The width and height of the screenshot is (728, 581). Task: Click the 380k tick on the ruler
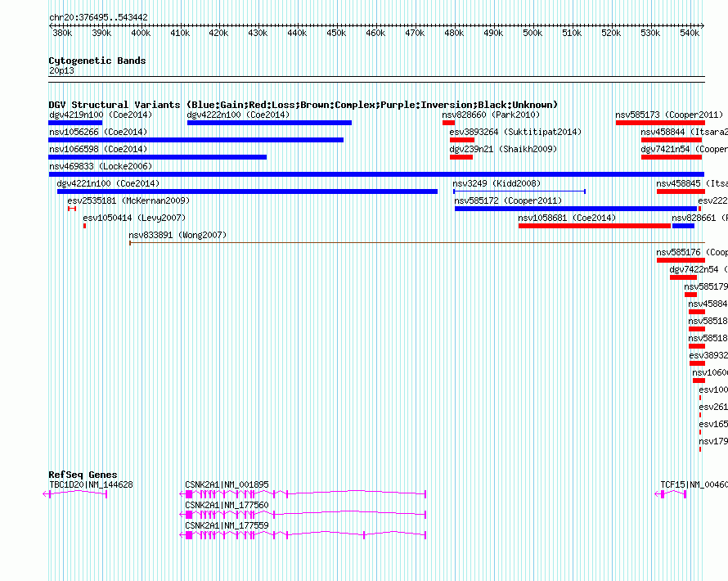coord(62,33)
